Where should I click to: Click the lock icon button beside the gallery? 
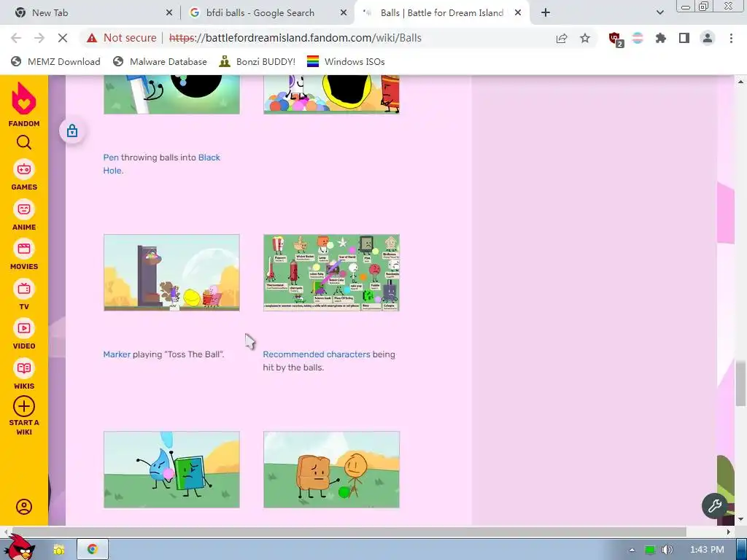[x=72, y=131]
